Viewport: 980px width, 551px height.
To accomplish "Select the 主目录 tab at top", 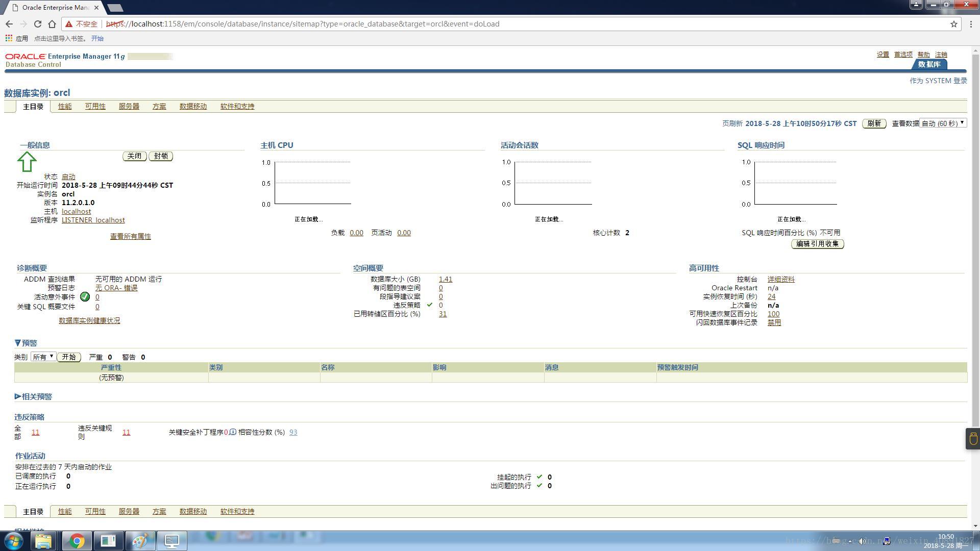I will (x=33, y=107).
